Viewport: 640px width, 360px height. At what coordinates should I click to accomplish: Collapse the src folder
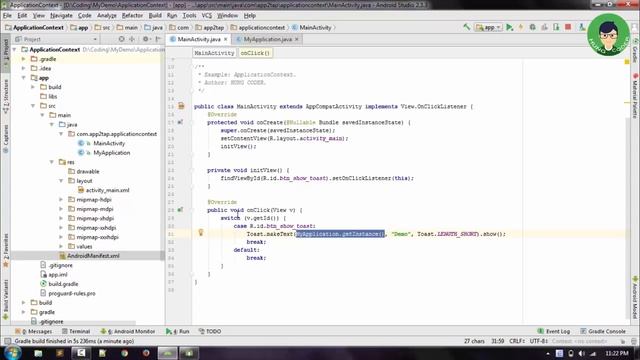tap(33, 106)
